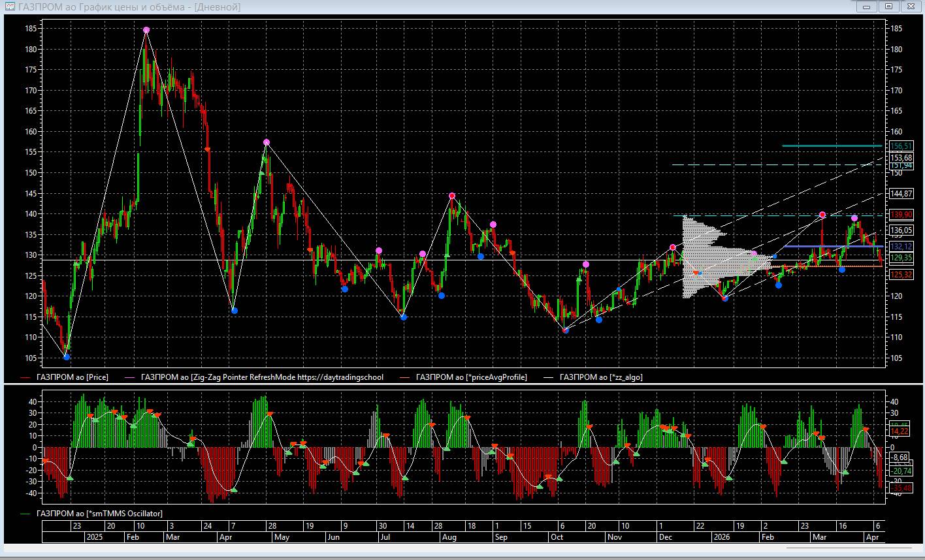
Task: Click the Aug label on time axis
Action: click(x=449, y=537)
